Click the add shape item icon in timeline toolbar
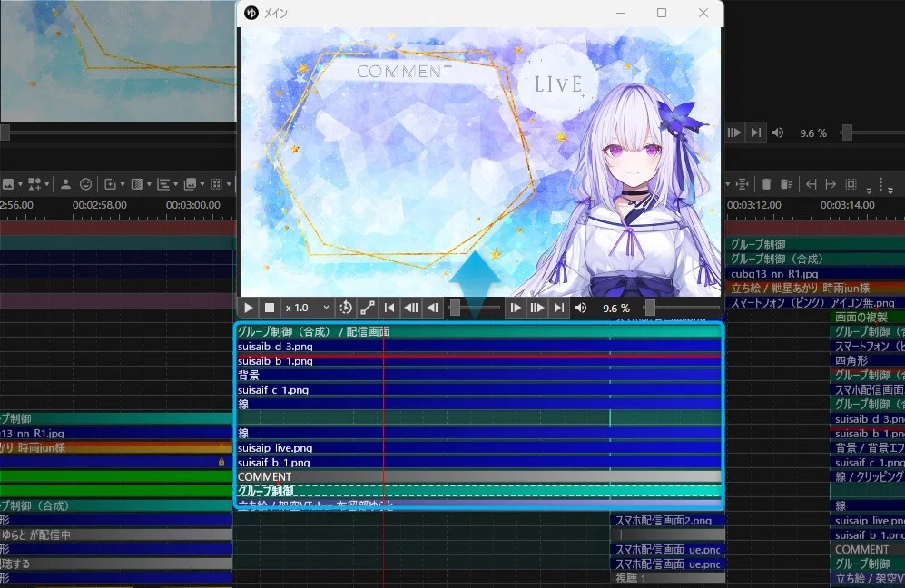Viewport: 905px width, 588px height. [x=34, y=184]
